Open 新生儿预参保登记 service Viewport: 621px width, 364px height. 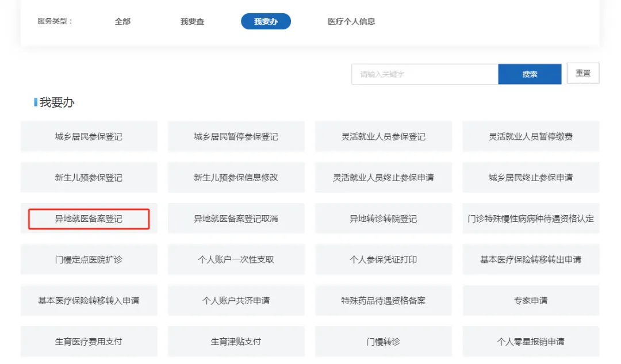89,178
